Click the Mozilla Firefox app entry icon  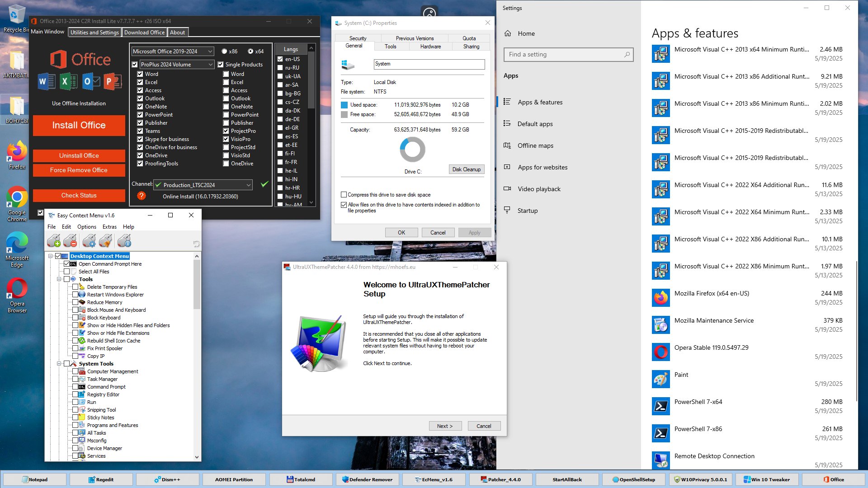tap(660, 298)
